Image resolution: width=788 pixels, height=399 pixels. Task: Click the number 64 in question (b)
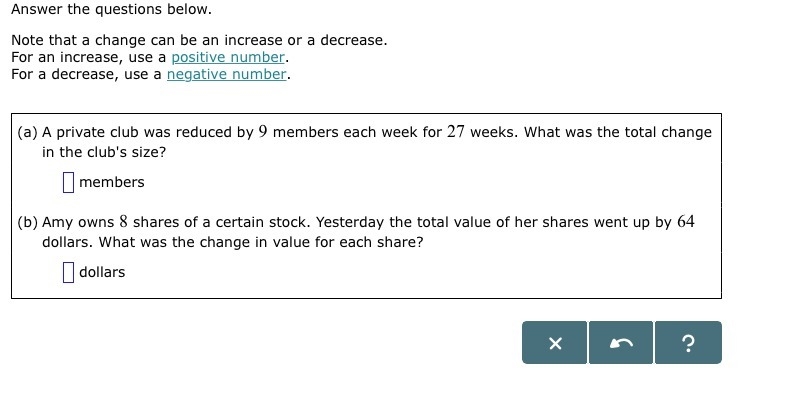pyautogui.click(x=685, y=222)
